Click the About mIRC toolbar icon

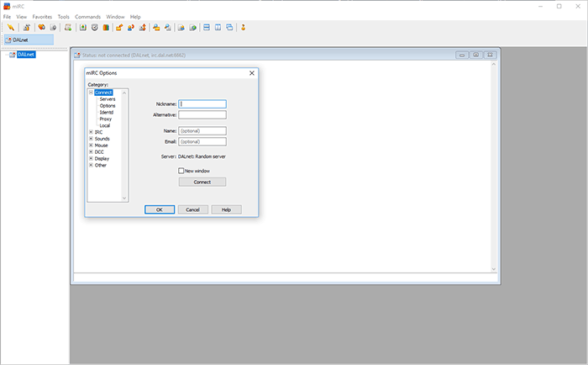pos(243,28)
